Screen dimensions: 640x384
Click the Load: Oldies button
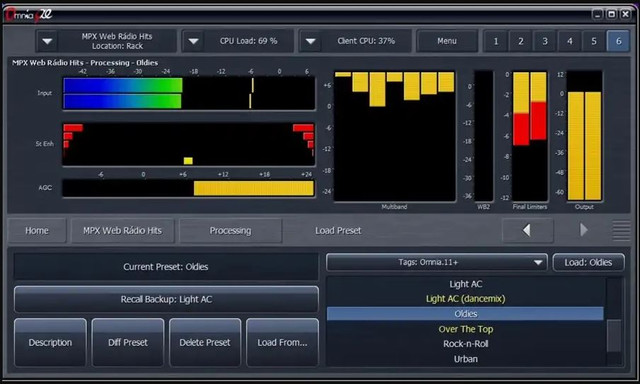588,262
